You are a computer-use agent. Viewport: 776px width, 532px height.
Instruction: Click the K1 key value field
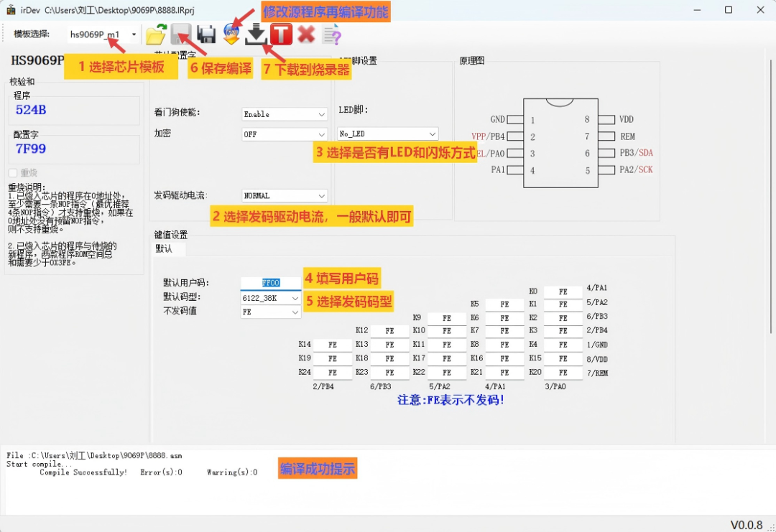pos(563,304)
